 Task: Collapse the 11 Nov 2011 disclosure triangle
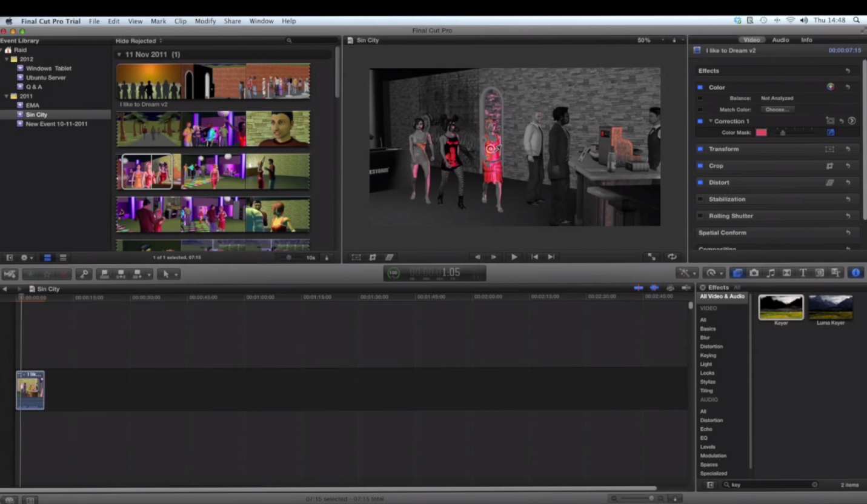tap(119, 54)
